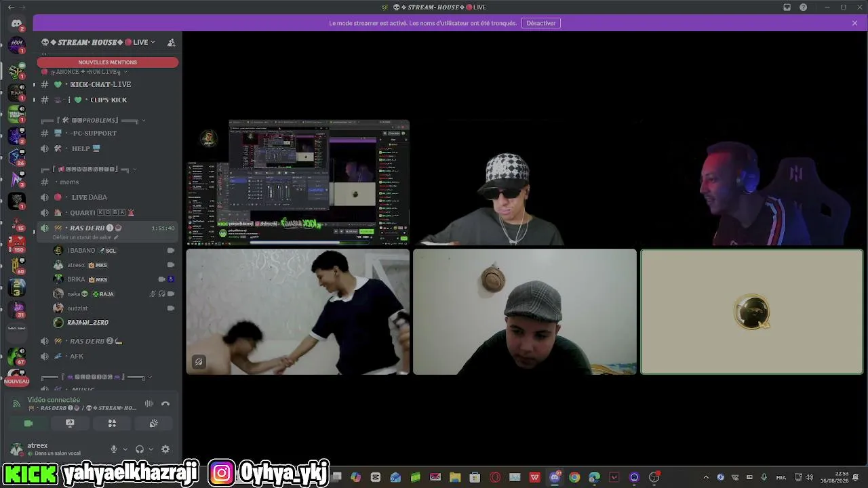Focus the shared screen stream tile
868x488 pixels.
click(298, 182)
